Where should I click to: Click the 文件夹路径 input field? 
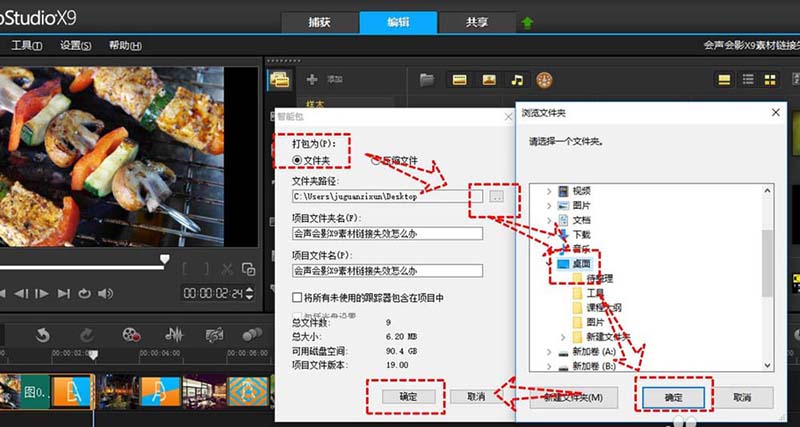click(387, 196)
